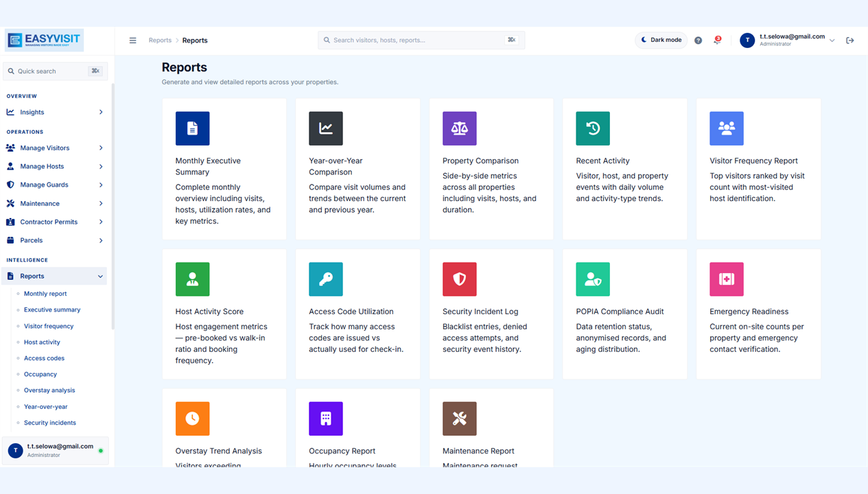
Task: Expand the Insights sidebar section chevron
Action: pyautogui.click(x=101, y=112)
